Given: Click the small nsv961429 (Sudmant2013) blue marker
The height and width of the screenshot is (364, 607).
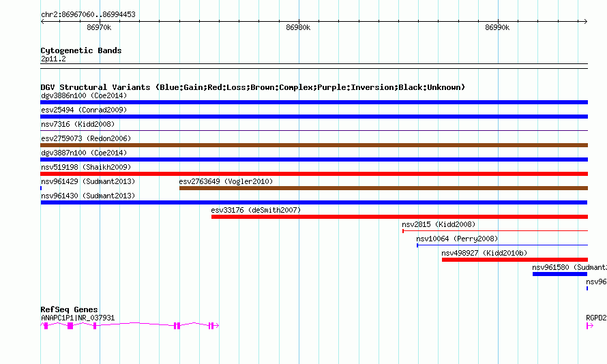Looking at the screenshot, I should (41, 188).
